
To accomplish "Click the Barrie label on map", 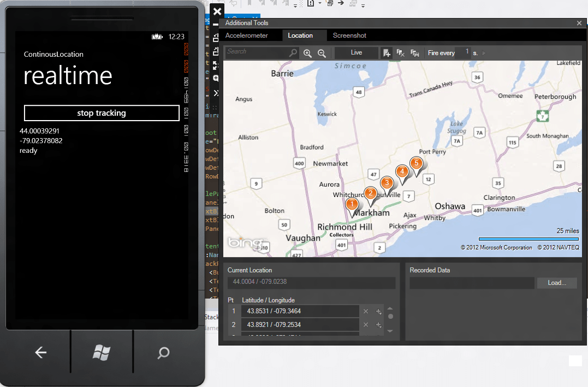I will (x=282, y=74).
